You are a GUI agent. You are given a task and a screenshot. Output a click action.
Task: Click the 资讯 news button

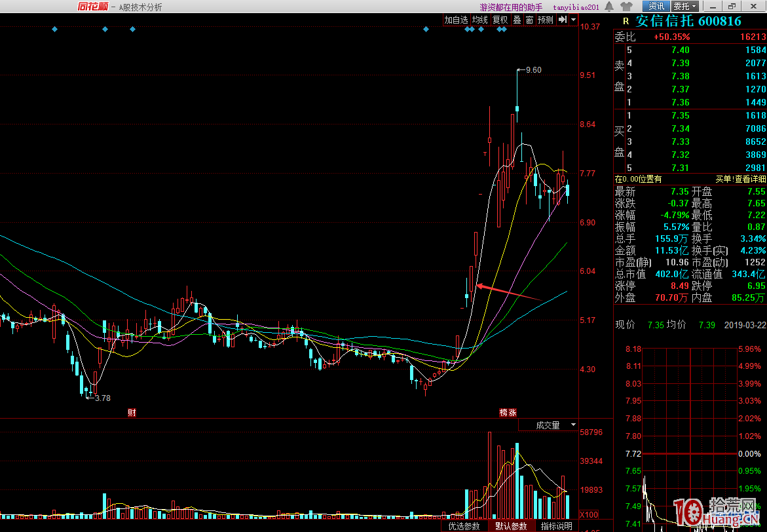(x=656, y=7)
